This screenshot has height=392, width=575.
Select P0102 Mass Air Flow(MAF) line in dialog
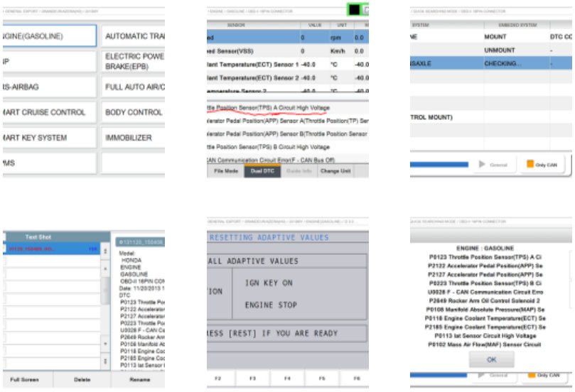point(485,344)
